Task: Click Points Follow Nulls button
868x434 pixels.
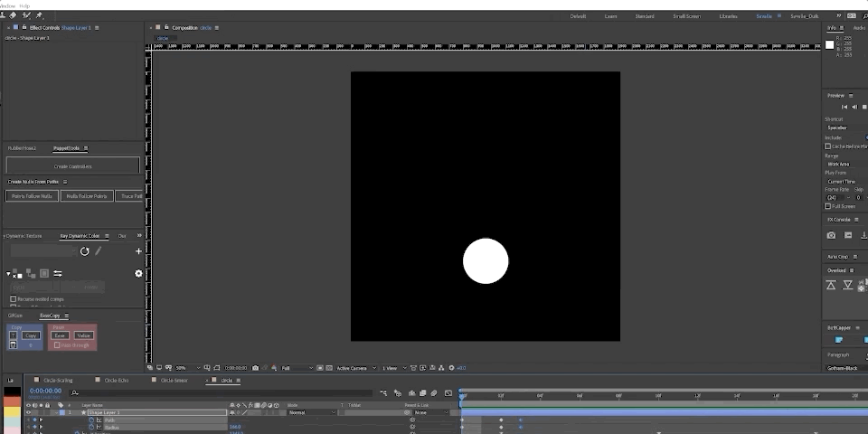Action: tap(33, 196)
